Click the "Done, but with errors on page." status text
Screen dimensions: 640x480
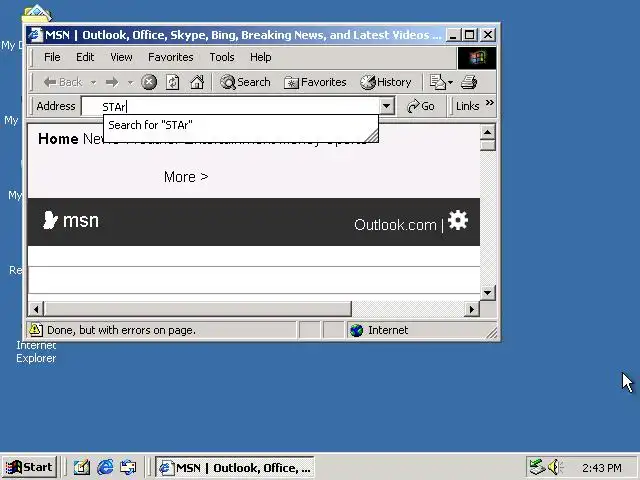[121, 330]
